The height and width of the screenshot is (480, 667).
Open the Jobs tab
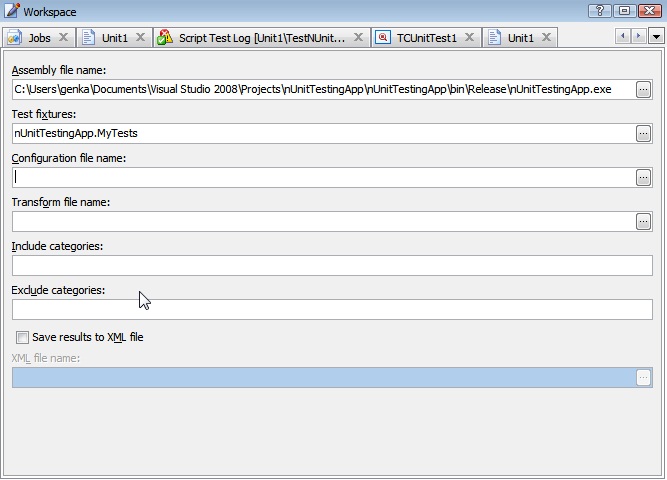point(38,38)
